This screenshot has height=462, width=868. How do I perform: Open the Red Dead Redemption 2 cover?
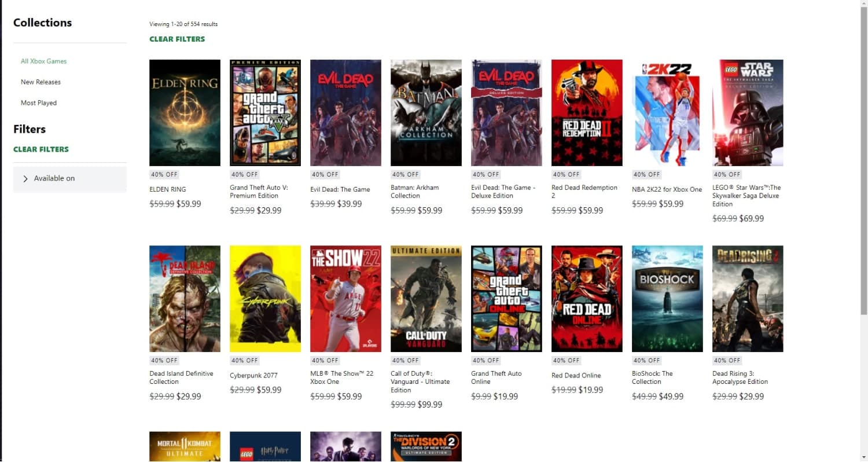(587, 113)
